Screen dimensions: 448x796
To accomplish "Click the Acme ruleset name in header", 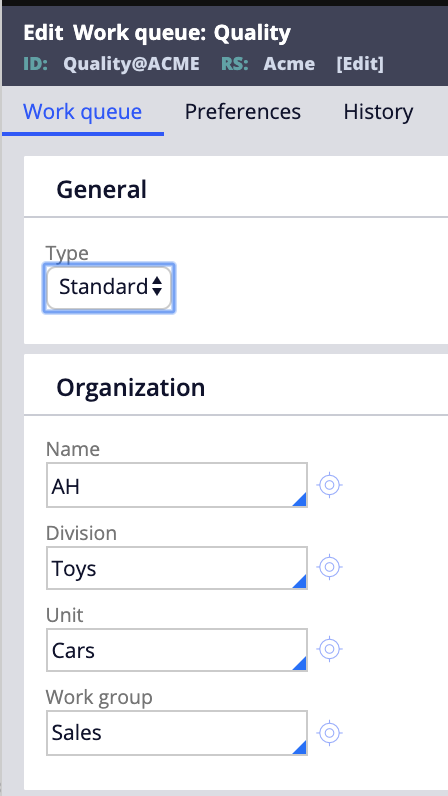I will 289,64.
